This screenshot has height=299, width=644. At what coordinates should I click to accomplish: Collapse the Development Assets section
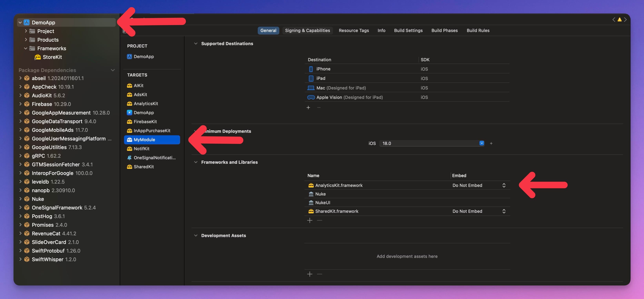point(195,235)
